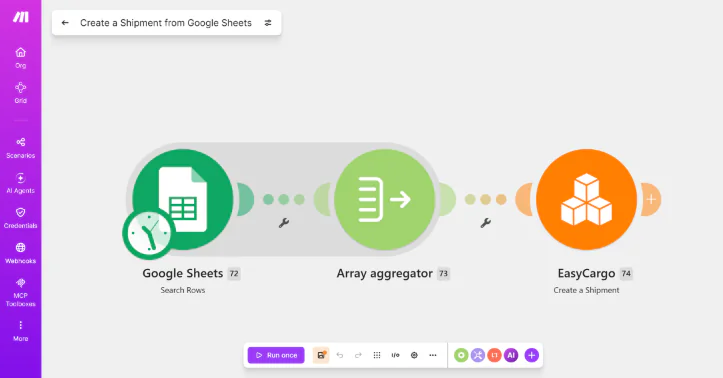Image resolution: width=723 pixels, height=378 pixels.
Task: Open scenario inputs and outputs (I/O)
Action: pos(395,355)
